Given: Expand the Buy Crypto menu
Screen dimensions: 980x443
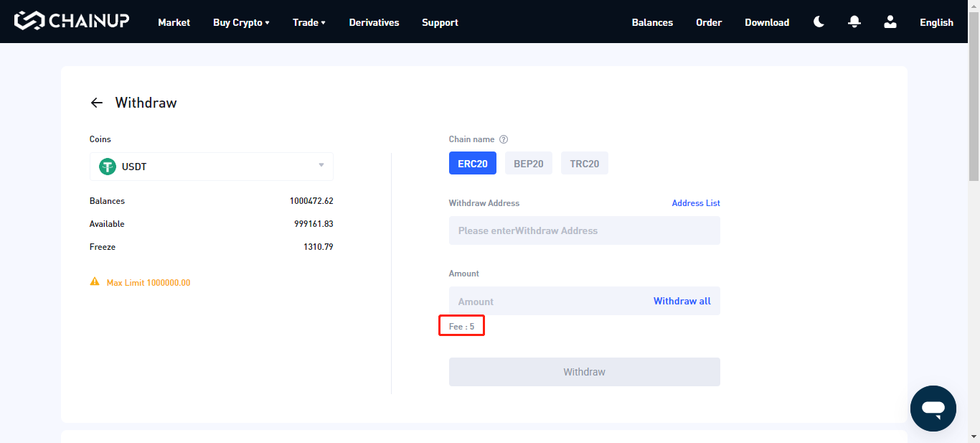Looking at the screenshot, I should pos(241,22).
